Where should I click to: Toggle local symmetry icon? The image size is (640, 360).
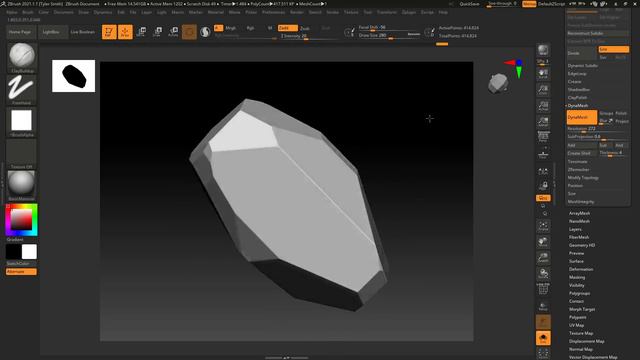pos(543,171)
